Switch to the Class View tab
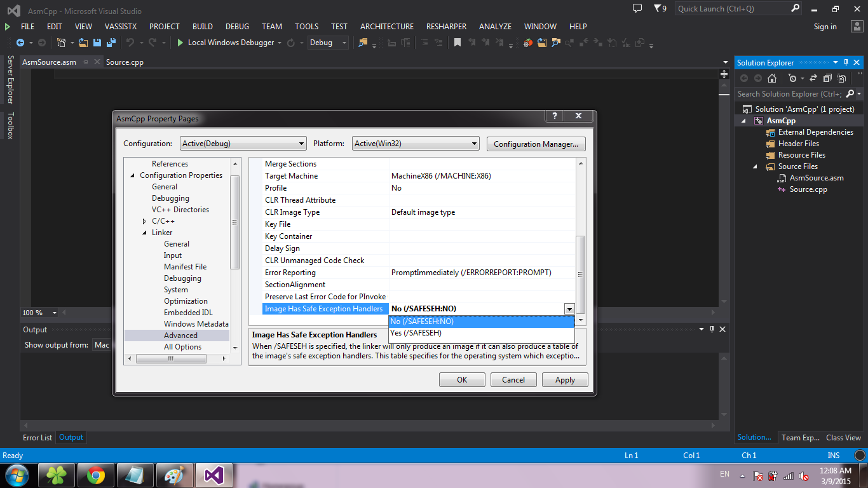The image size is (868, 488). click(843, 437)
